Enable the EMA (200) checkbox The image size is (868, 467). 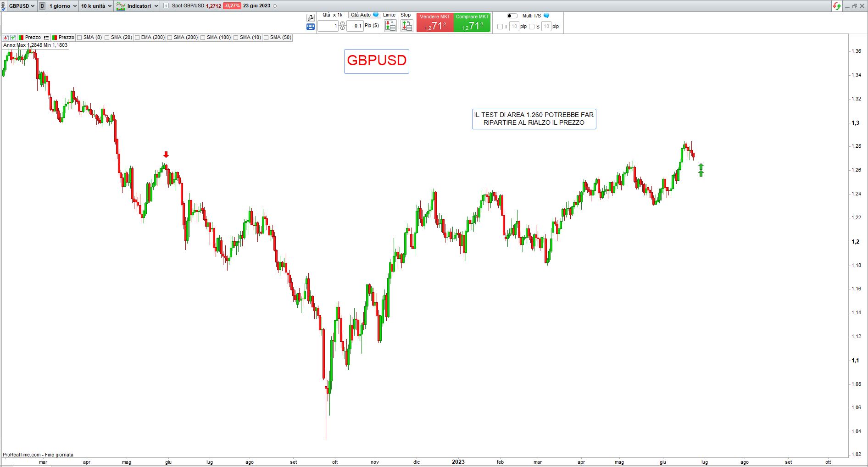click(137, 38)
